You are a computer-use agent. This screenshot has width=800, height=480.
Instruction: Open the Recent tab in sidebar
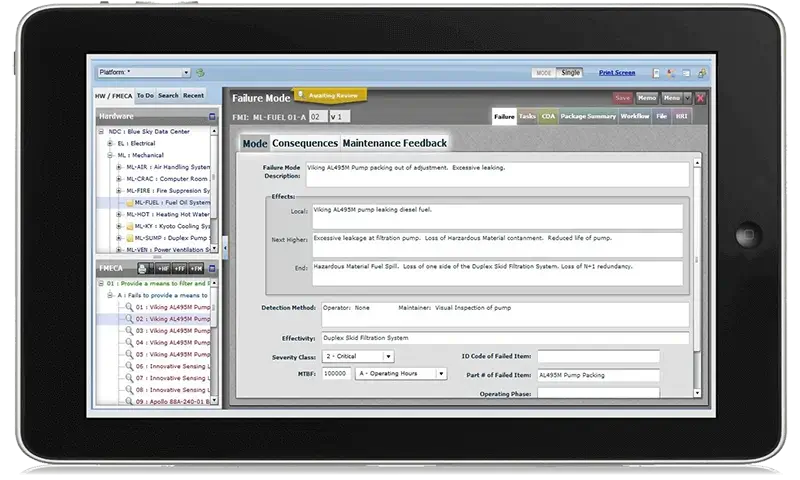coord(193,95)
